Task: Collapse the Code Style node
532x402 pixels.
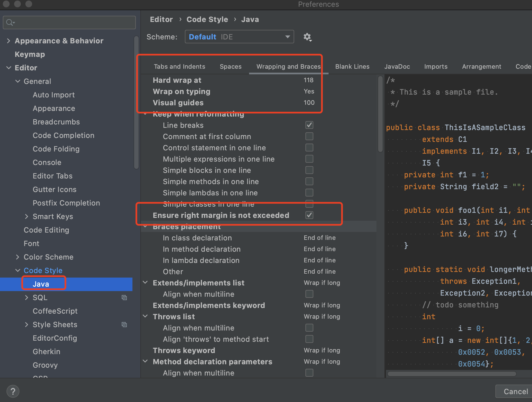Action: tap(17, 271)
